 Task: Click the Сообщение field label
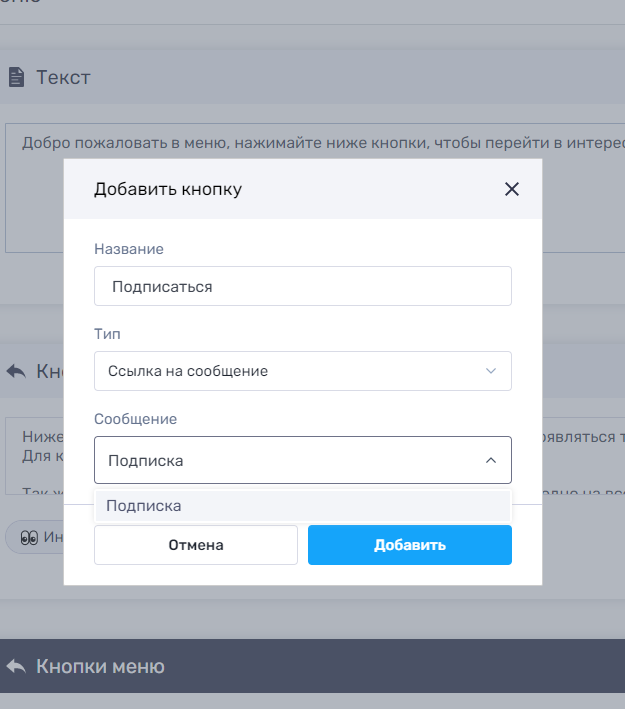pyautogui.click(x=135, y=420)
